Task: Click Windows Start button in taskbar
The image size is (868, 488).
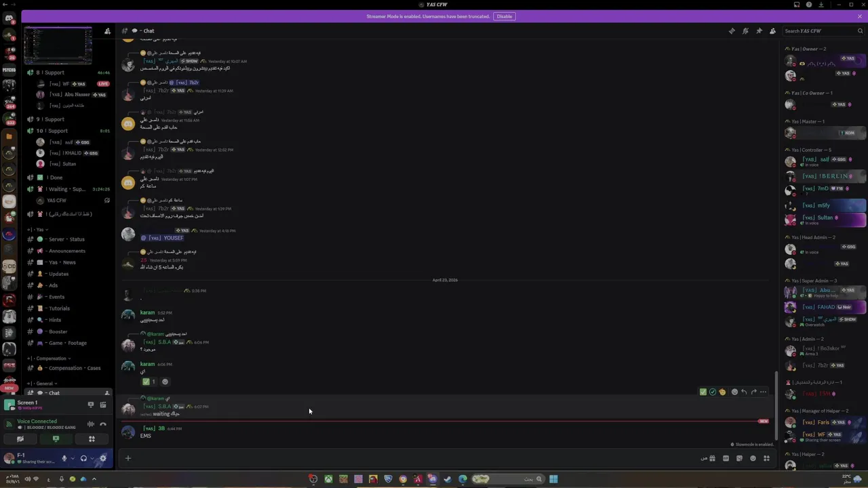Action: [x=553, y=479]
